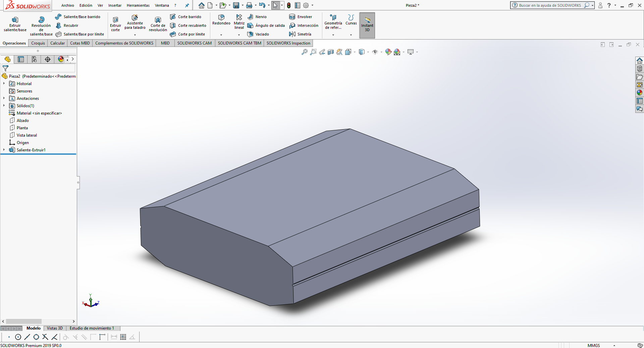The height and width of the screenshot is (348, 644).
Task: Click the Zoom to area icon
Action: pyautogui.click(x=313, y=52)
